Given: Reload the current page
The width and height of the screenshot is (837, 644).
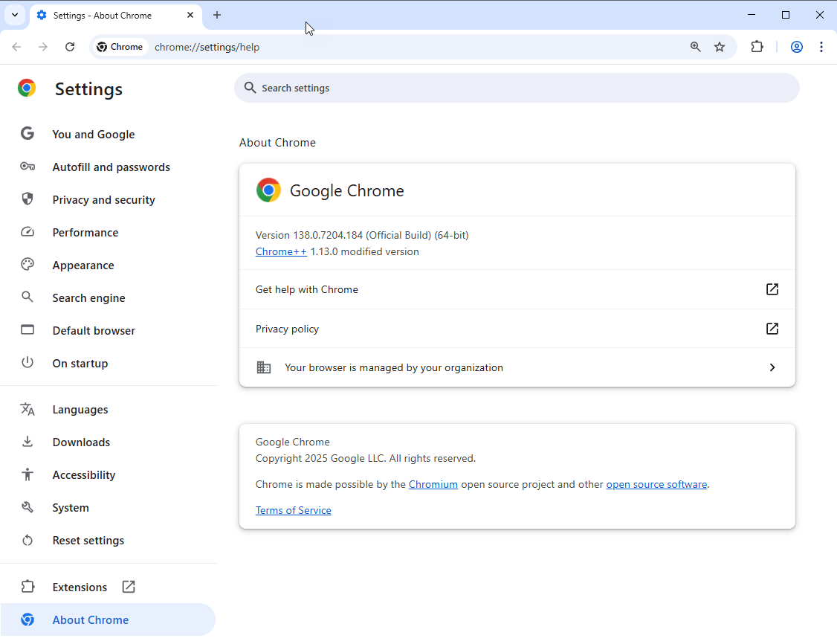Looking at the screenshot, I should click(70, 47).
